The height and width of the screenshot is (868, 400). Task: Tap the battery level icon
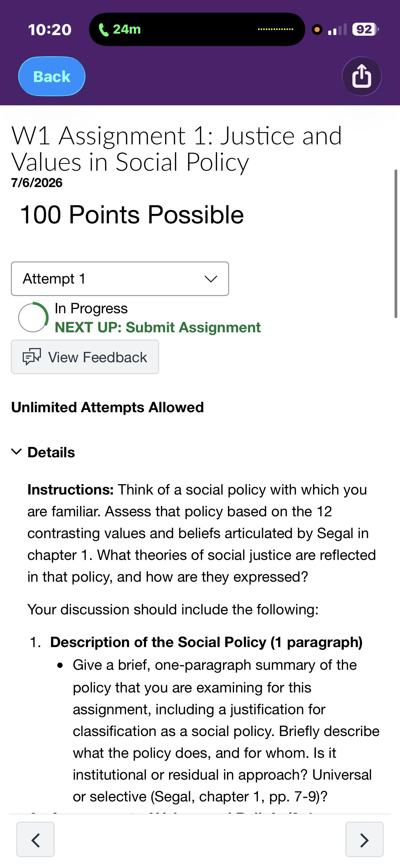click(365, 29)
